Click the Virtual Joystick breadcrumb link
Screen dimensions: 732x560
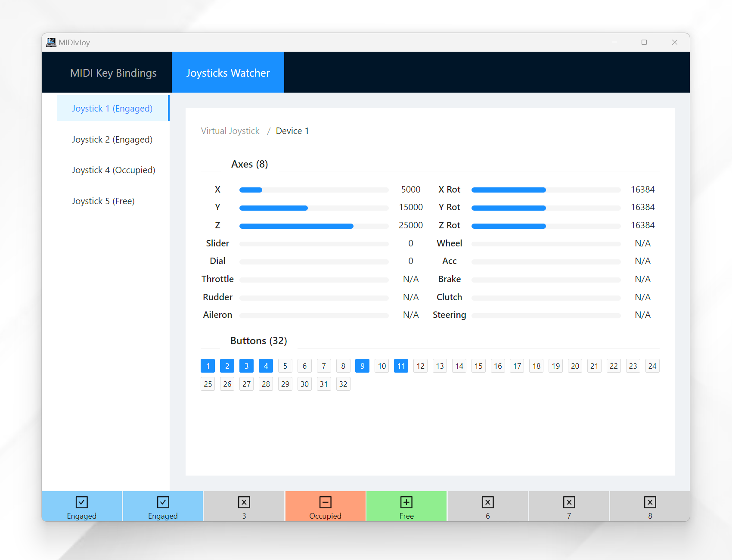tap(230, 131)
